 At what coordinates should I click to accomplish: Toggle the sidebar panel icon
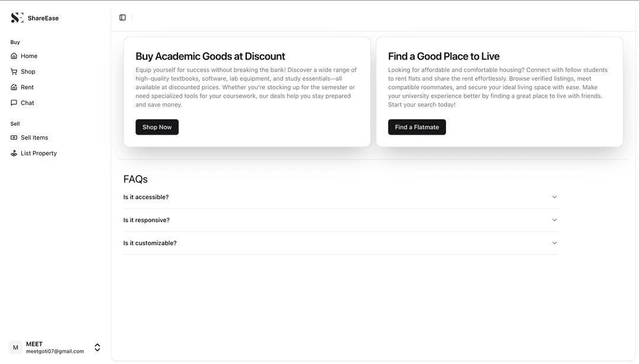point(122,18)
